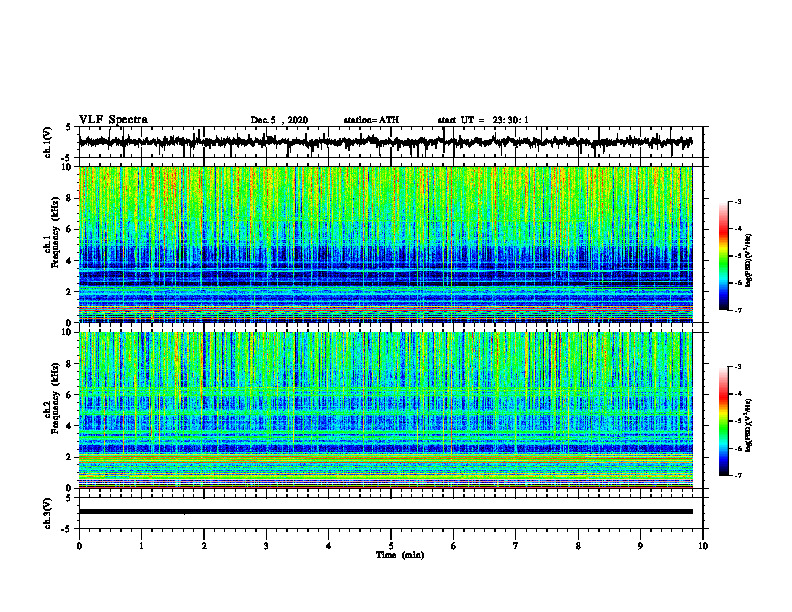The image size is (792, 612).
Task: Click time axis tick label "10"
Action: tap(703, 546)
